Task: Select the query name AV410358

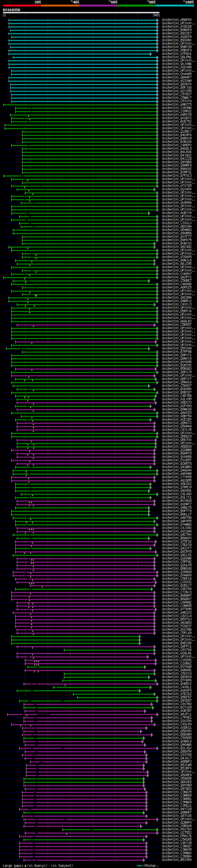Action: 11,10
